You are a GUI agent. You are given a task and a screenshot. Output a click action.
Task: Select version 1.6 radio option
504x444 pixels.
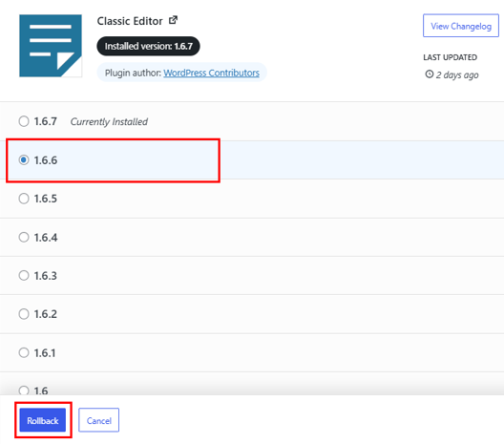(x=24, y=391)
